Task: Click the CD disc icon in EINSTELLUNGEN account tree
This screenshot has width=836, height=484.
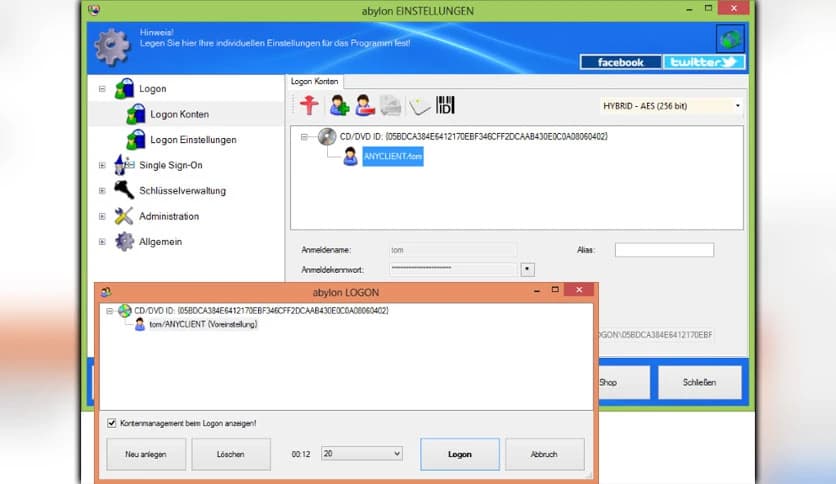Action: 327,136
